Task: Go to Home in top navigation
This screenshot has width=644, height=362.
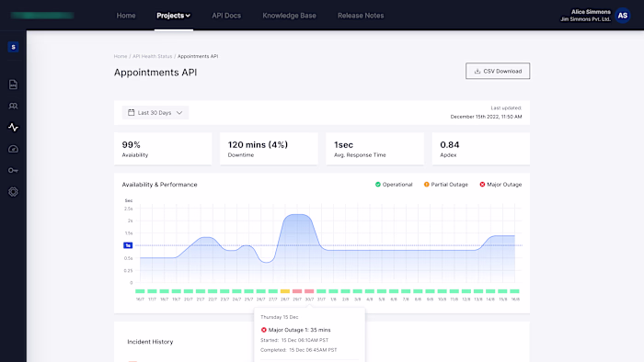Action: [x=126, y=16]
